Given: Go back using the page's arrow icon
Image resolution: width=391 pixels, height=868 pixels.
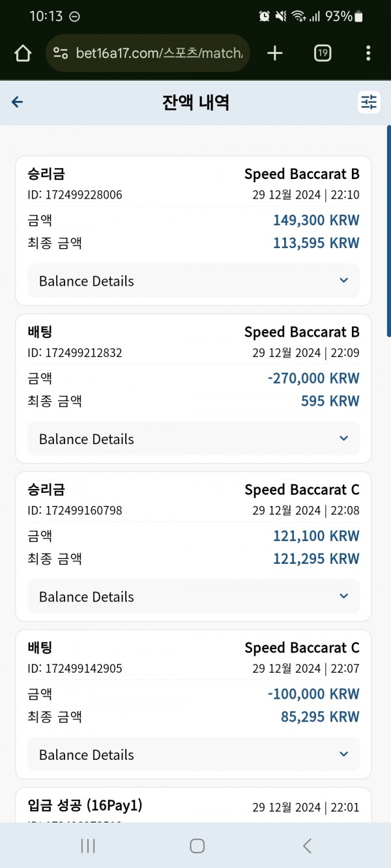Looking at the screenshot, I should click(18, 102).
